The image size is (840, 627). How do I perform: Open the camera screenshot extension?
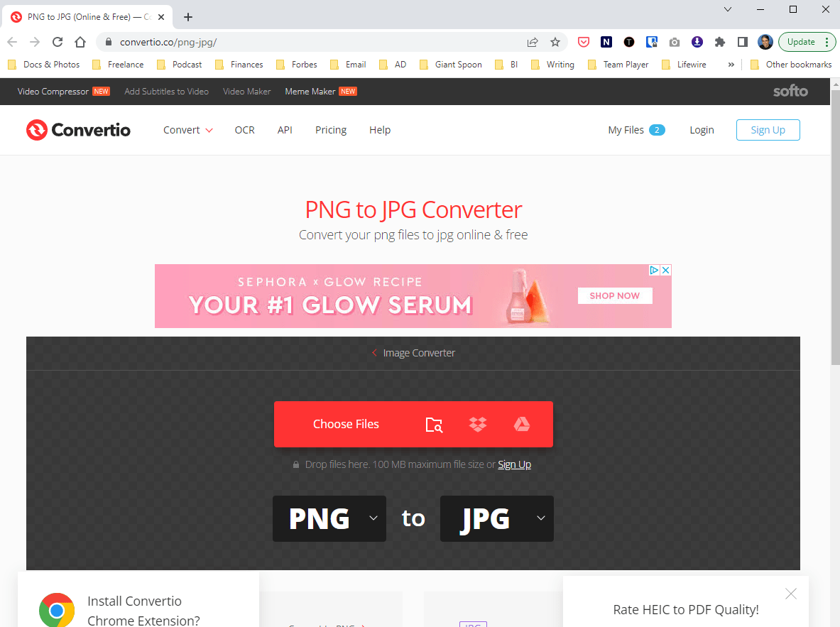pyautogui.click(x=675, y=42)
